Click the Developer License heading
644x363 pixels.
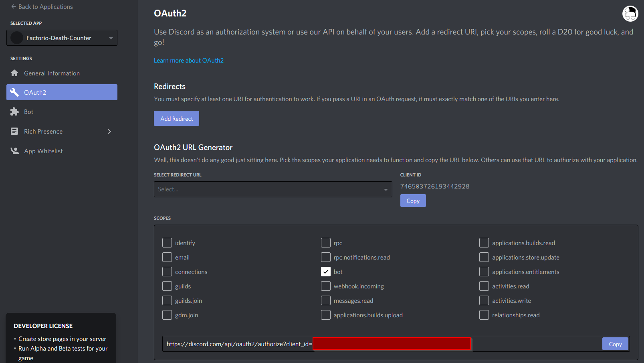tap(43, 326)
